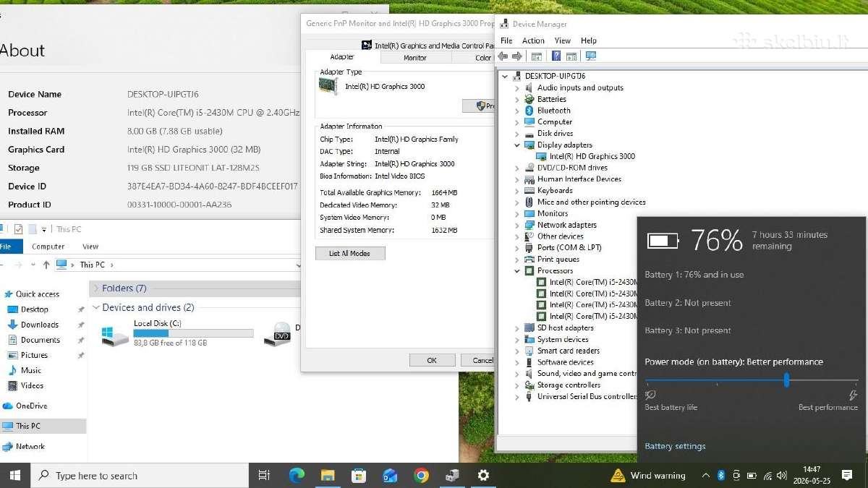Viewport: 868px width, 488px height.
Task: Open the View menu in Device Manager
Action: click(563, 40)
